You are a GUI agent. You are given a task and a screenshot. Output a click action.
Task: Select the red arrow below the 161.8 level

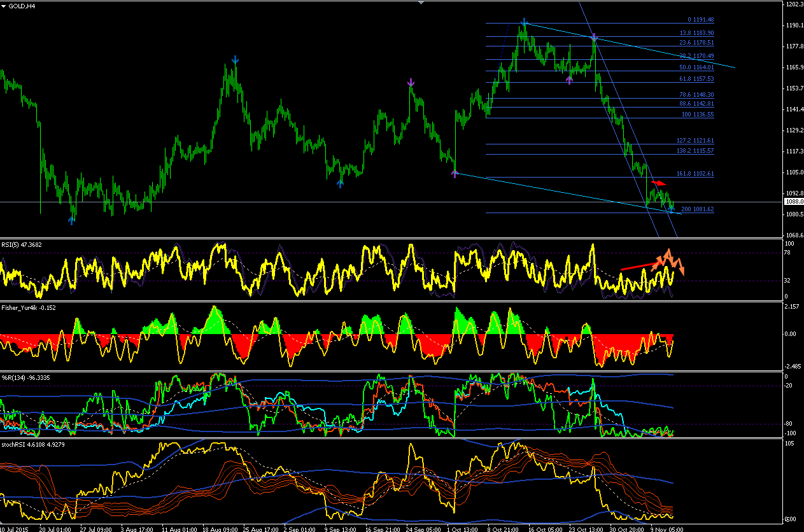[658, 183]
